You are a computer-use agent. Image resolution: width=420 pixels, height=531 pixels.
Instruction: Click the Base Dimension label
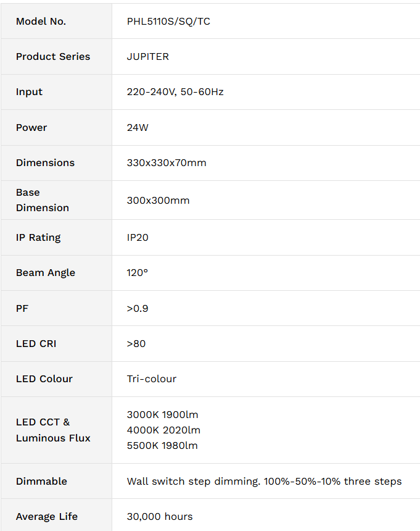pyautogui.click(x=43, y=200)
